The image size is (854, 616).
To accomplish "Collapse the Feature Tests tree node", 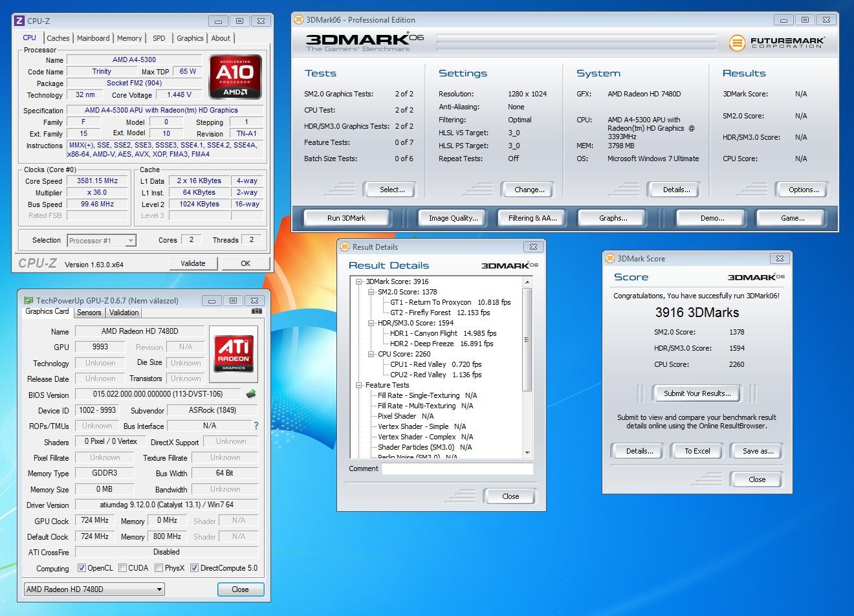I will click(359, 385).
